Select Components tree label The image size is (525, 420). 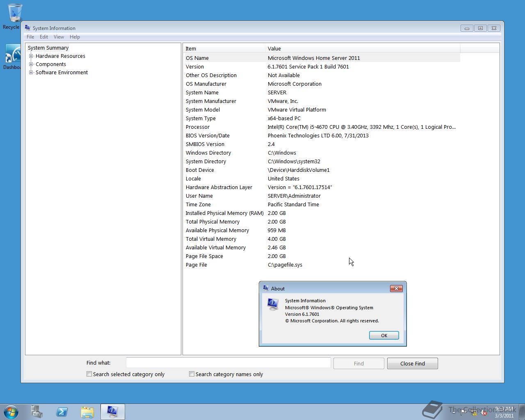click(51, 64)
